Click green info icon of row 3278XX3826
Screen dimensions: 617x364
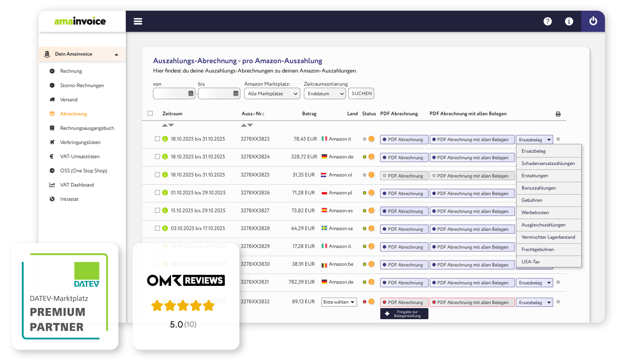165,192
